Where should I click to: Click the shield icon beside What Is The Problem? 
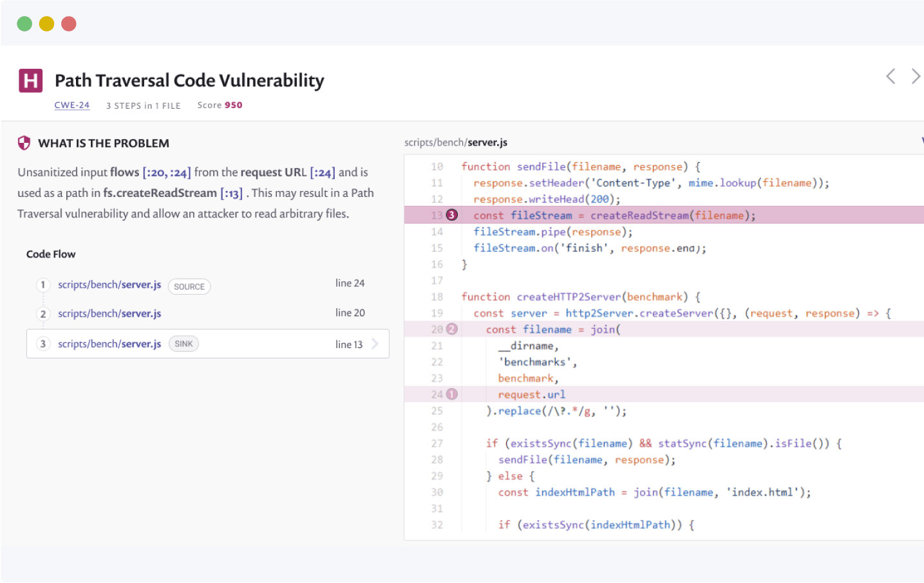pyautogui.click(x=24, y=143)
